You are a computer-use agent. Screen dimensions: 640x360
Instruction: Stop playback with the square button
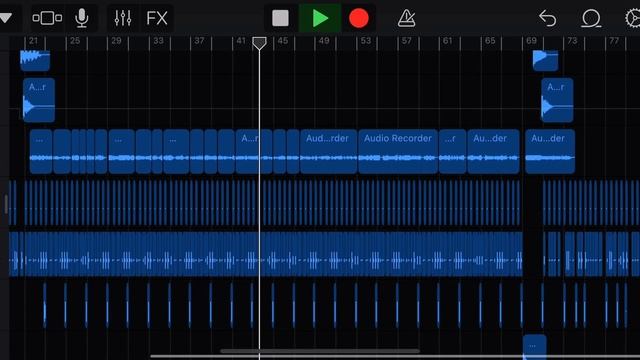pos(280,18)
